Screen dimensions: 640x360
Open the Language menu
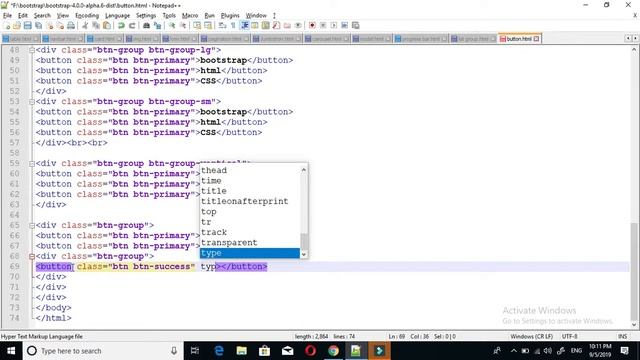(x=117, y=16)
